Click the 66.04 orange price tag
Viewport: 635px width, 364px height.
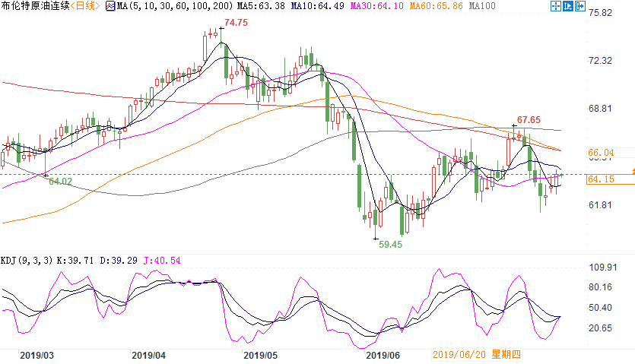[x=601, y=153]
